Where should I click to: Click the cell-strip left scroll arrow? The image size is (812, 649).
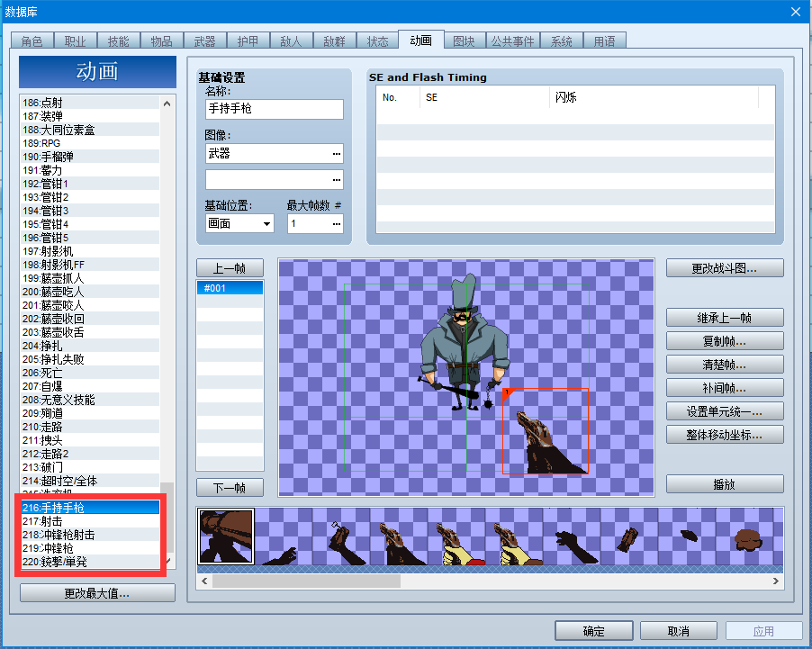204,581
